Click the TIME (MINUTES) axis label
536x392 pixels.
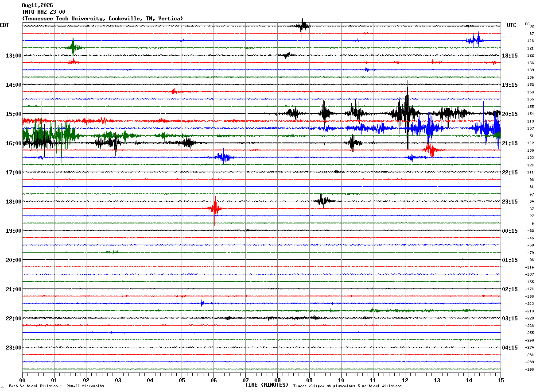[x=267, y=385]
